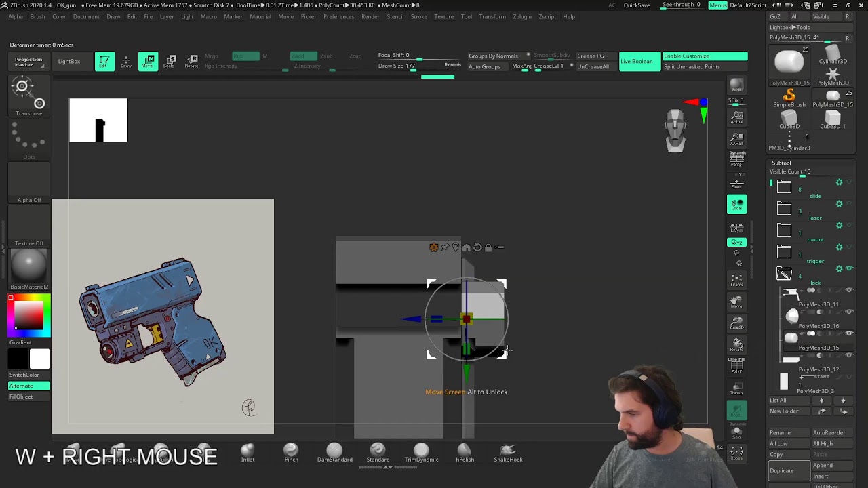Click the Zoom3D icon
This screenshot has width=868, height=488.
tap(736, 323)
